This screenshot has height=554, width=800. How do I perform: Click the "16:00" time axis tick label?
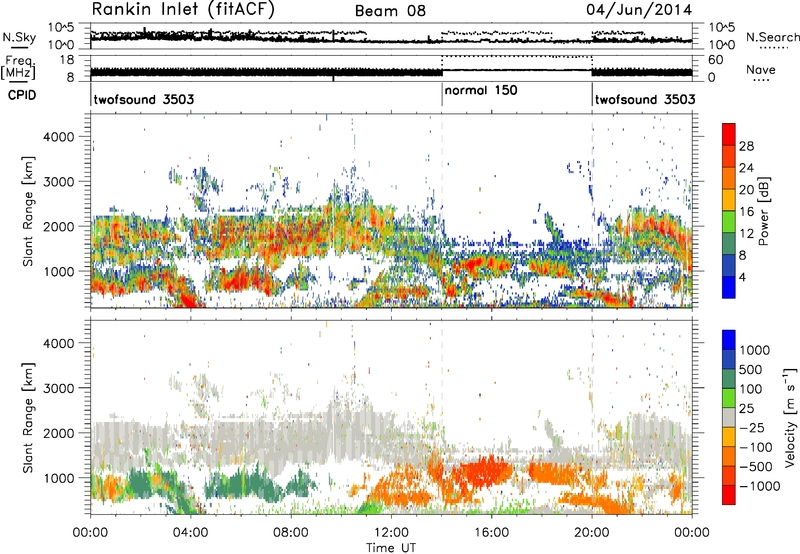[x=491, y=533]
